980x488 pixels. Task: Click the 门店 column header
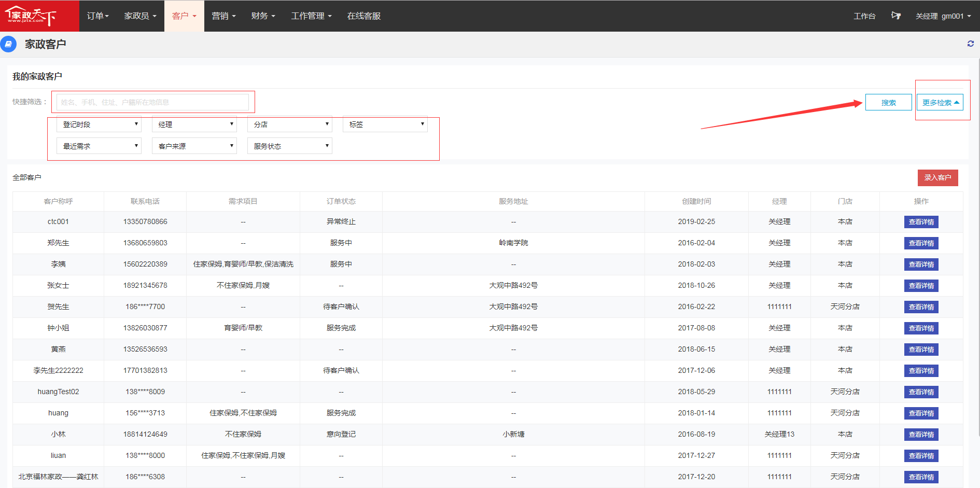point(845,201)
